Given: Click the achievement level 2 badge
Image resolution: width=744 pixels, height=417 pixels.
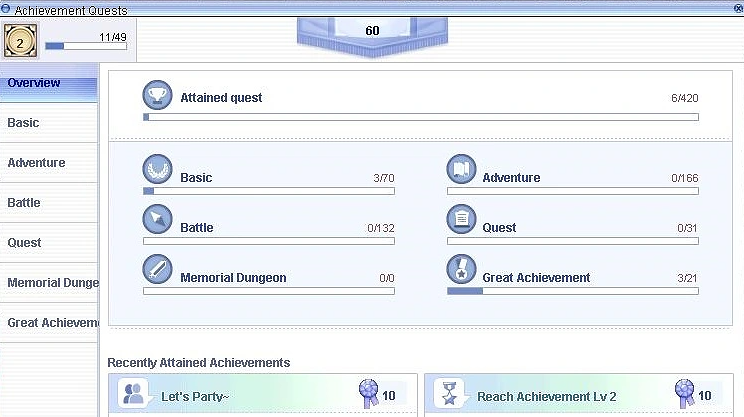Looking at the screenshot, I should coord(20,42).
